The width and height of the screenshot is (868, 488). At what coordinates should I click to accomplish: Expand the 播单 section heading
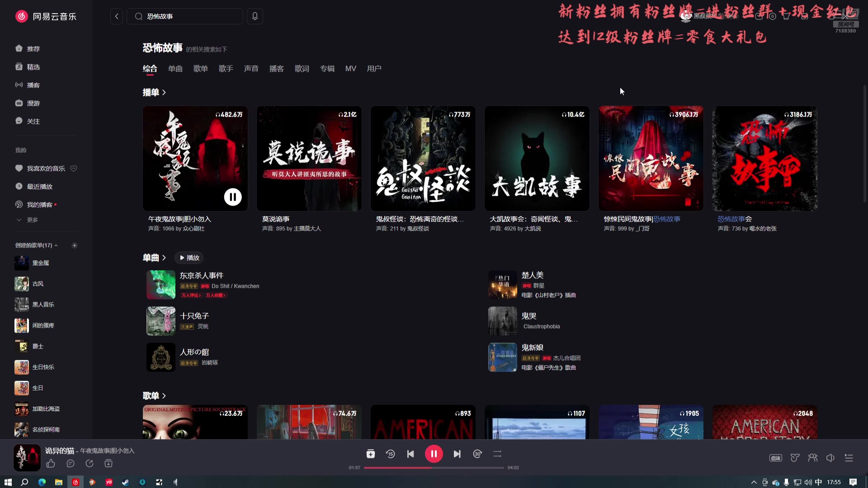154,92
